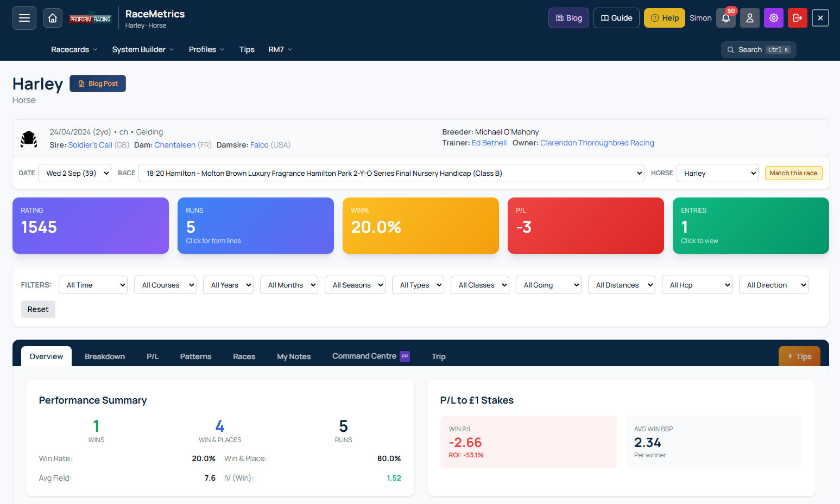
Task: Open the Date dropdown Wed 2 Sep
Action: 75,173
